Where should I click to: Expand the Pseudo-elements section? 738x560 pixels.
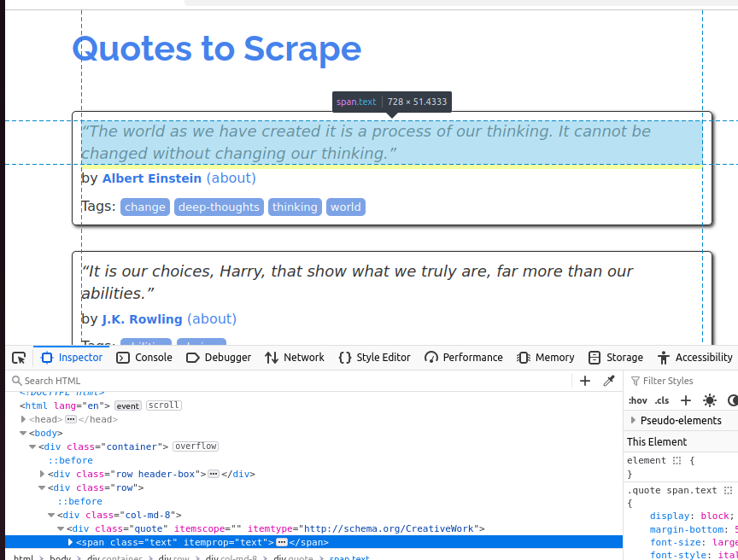[633, 420]
